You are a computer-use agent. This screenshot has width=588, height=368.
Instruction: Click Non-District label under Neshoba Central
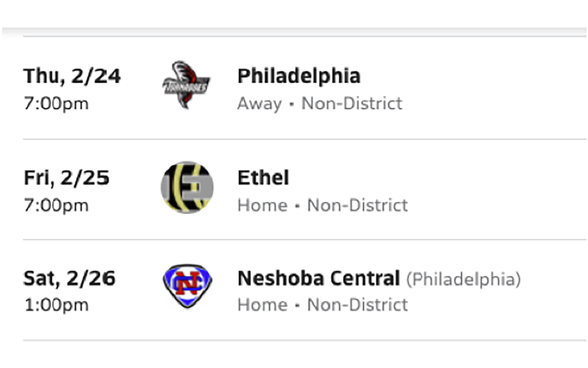(357, 305)
